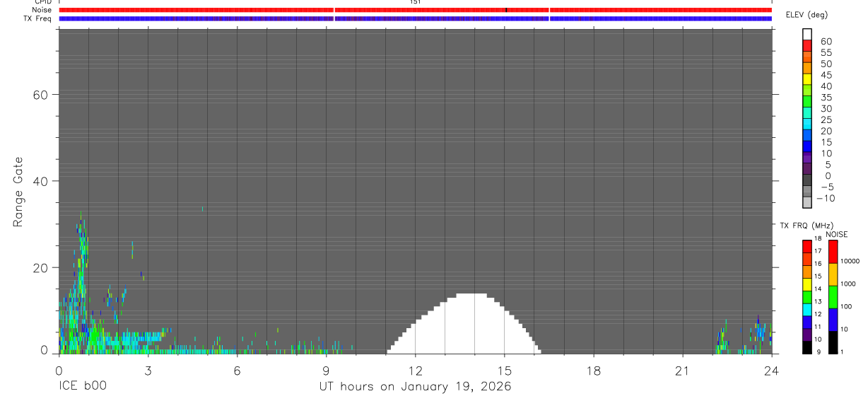Click the "60" range gate tick label

click(42, 95)
